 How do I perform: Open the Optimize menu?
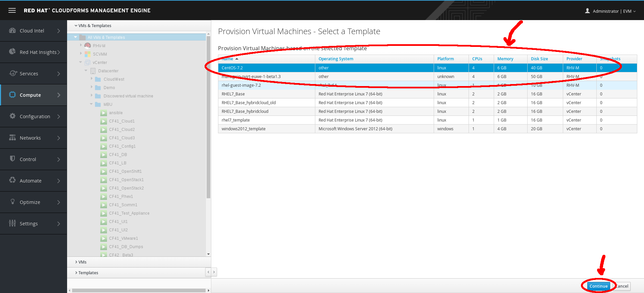pyautogui.click(x=34, y=202)
